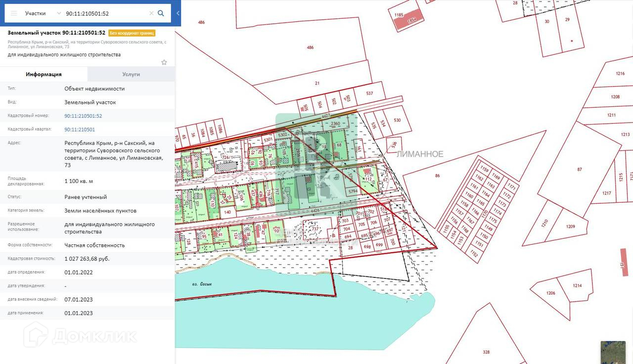Screen dimensions: 633x364
Task: Click parcel 1214 on the map
Action: [x=577, y=285]
